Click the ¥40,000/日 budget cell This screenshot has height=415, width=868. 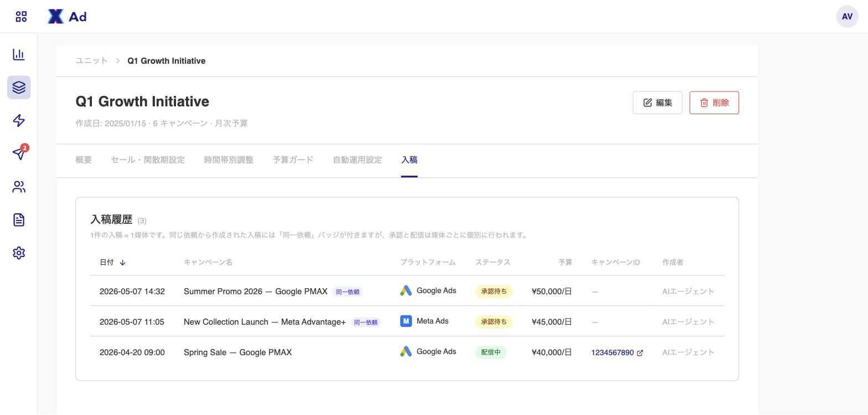click(552, 352)
